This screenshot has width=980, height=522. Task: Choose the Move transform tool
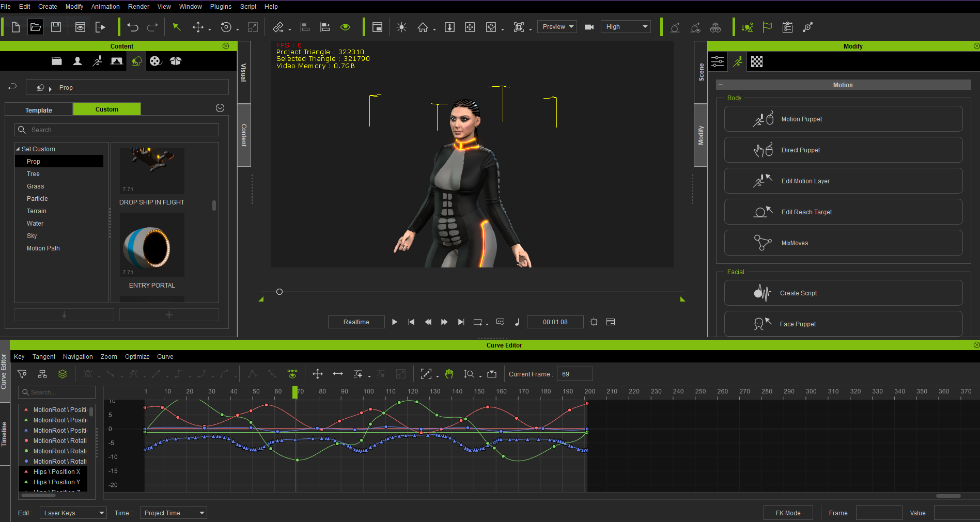pos(198,27)
